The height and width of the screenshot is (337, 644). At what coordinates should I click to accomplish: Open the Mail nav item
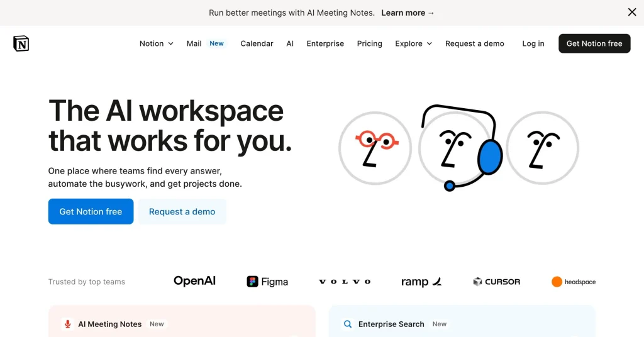pyautogui.click(x=194, y=43)
